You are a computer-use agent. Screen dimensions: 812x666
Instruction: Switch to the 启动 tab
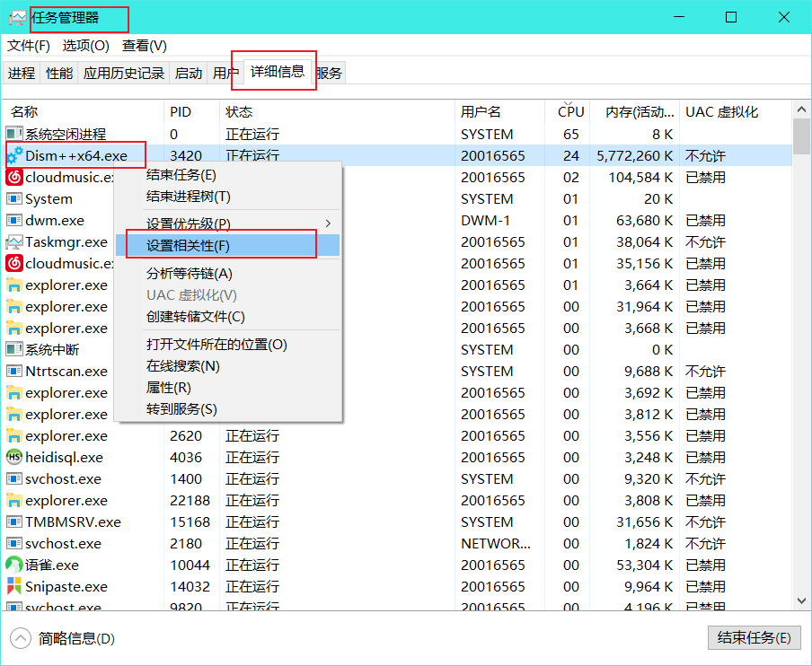[x=188, y=73]
